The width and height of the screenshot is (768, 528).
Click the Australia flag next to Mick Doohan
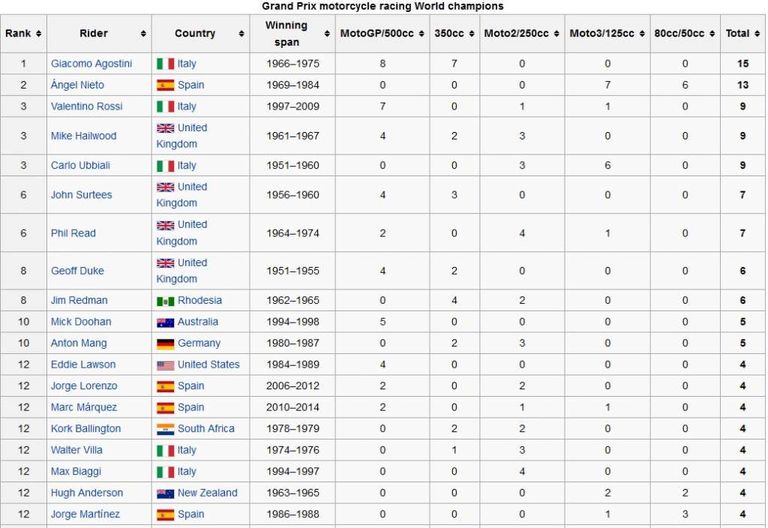(x=165, y=323)
